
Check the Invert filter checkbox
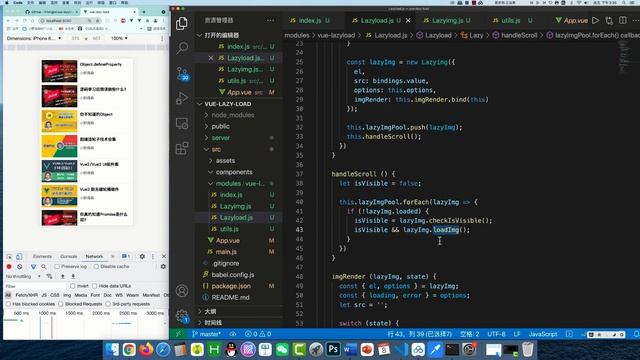pyautogui.click(x=73, y=286)
